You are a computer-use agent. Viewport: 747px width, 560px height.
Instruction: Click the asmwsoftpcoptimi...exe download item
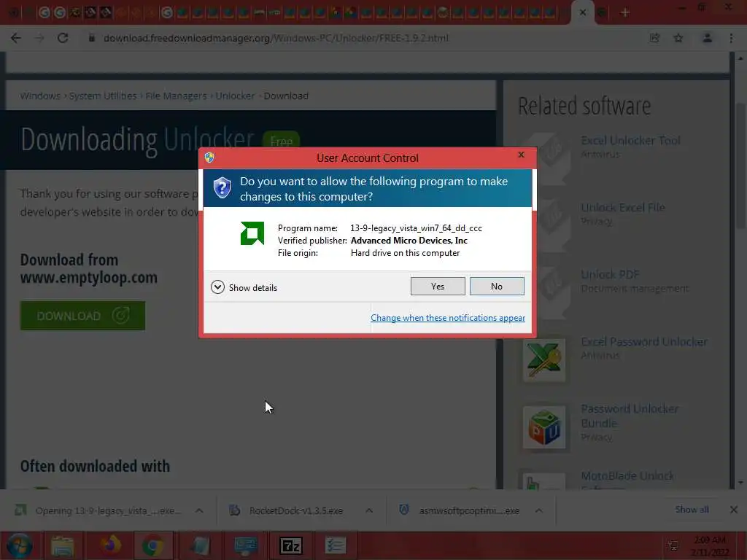[460, 510]
